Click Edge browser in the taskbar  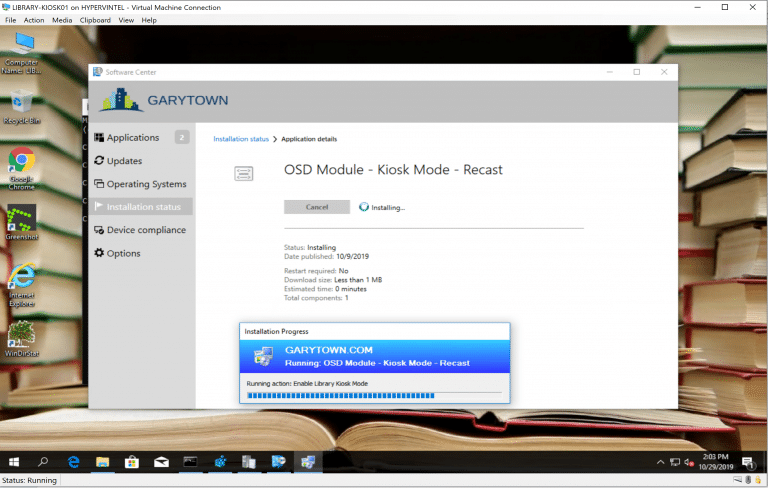tap(74, 462)
